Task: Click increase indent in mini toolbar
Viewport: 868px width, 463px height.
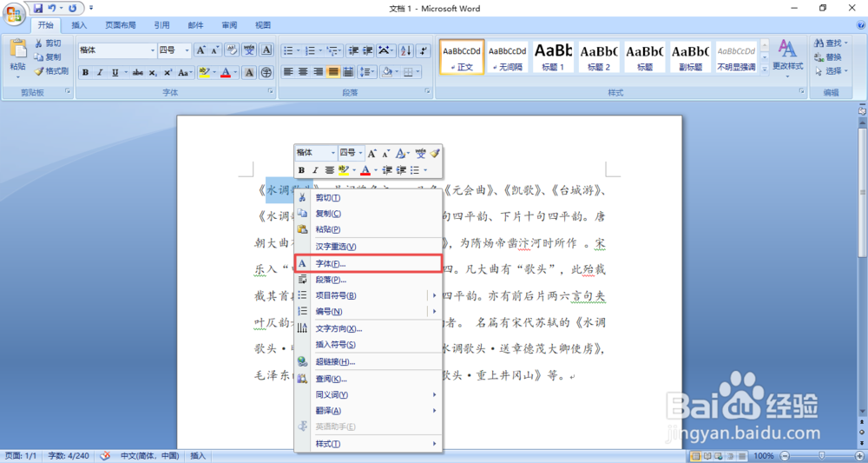Action: coord(401,170)
